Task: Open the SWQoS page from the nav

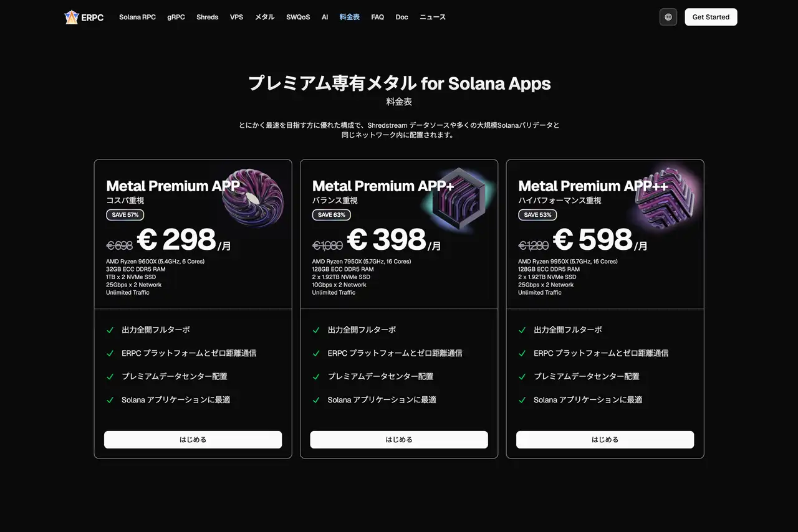Action: click(297, 17)
